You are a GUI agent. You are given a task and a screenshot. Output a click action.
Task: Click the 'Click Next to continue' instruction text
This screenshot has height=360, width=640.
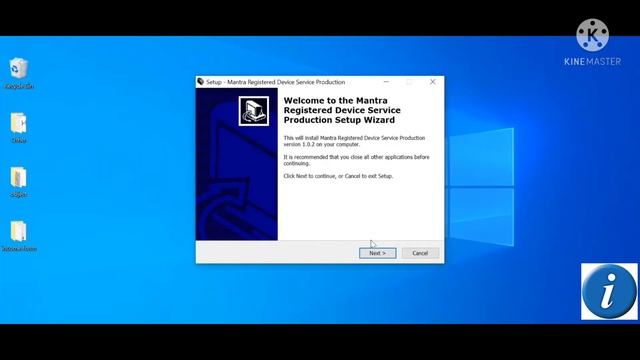(338, 176)
